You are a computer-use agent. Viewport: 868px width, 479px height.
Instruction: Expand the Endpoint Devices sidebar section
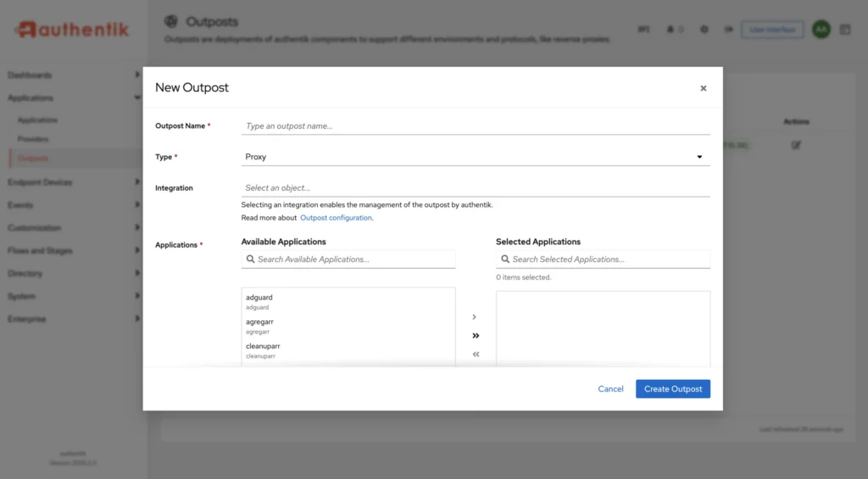click(73, 182)
